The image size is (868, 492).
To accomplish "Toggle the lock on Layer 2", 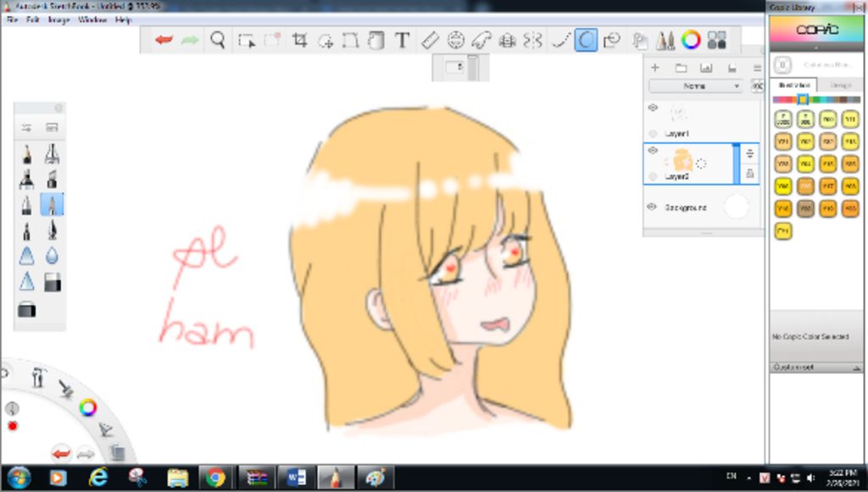I will coord(749,174).
